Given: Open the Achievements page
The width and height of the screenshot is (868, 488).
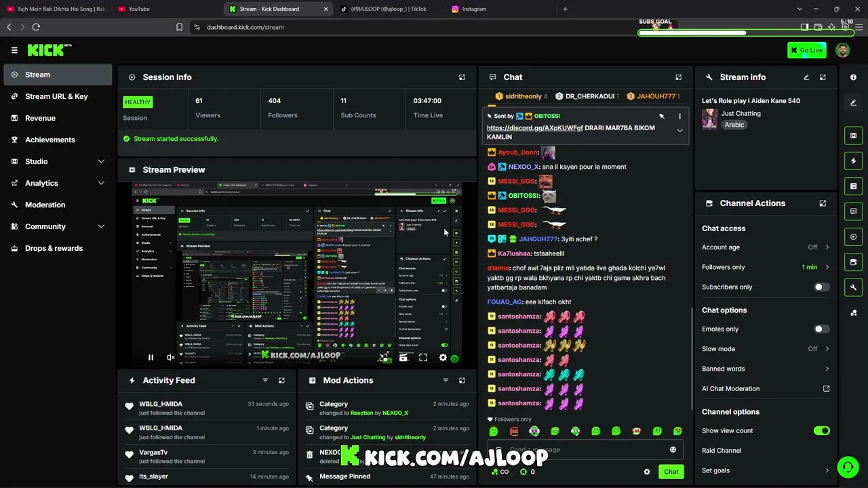Looking at the screenshot, I should (x=58, y=140).
